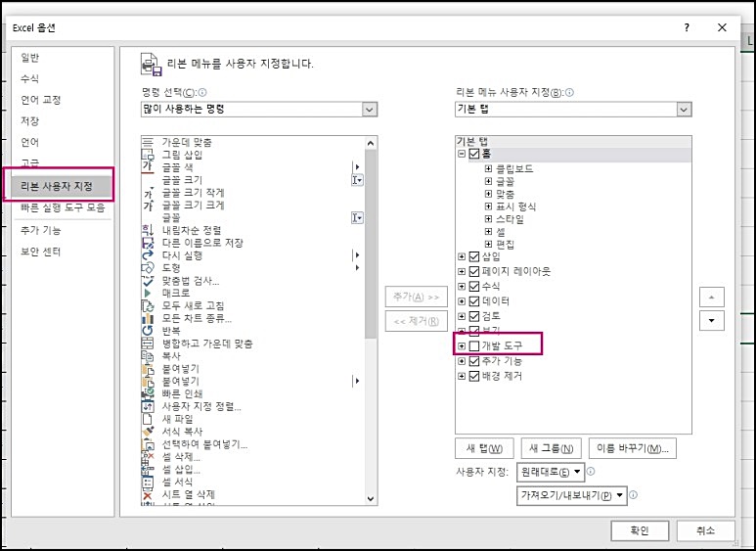
Task: Click the 병합하고 가운데 맞춤 icon
Action: point(148,344)
